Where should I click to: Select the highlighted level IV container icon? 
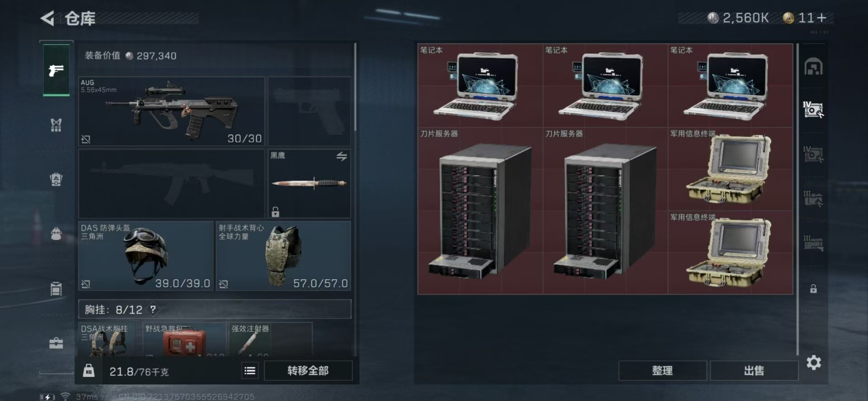coord(813,110)
